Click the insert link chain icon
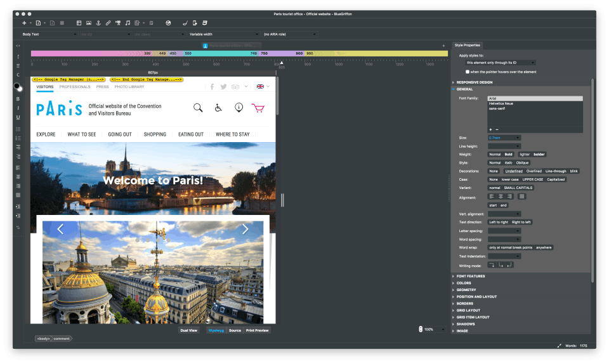Screen dimensions: 609x364 coord(108,23)
